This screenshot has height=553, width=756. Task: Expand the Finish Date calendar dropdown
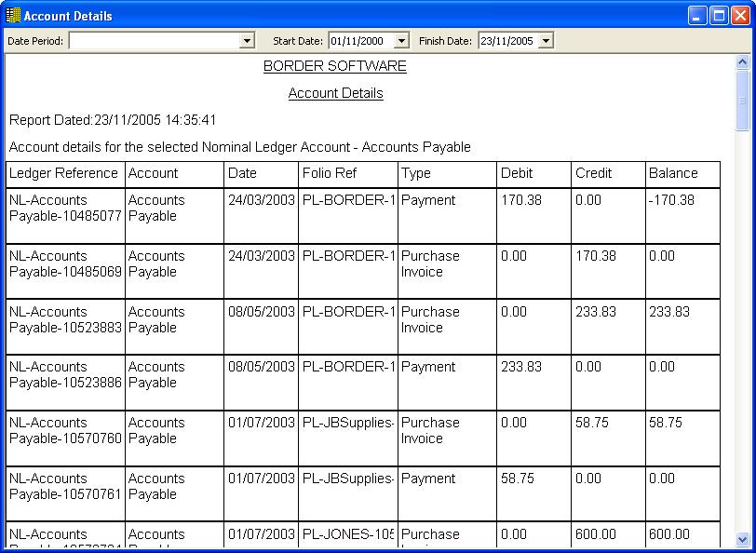546,41
